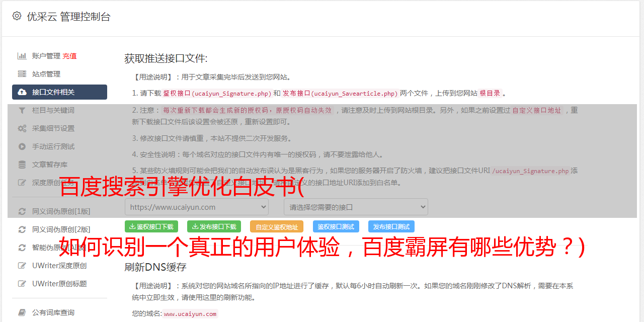Viewport: 644px width, 322px height.
Task: Select the 接口文件相关 sidebar item
Action: 59,92
